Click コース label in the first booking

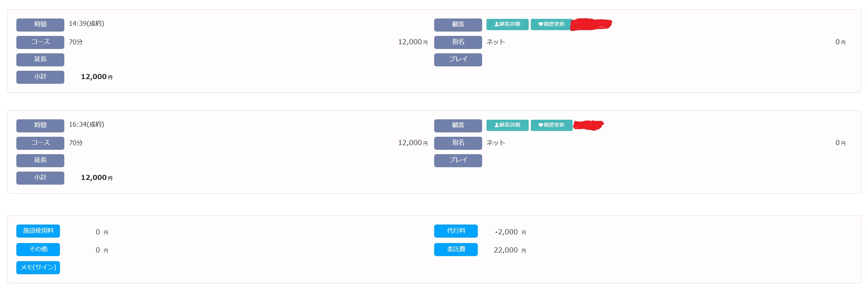click(40, 42)
